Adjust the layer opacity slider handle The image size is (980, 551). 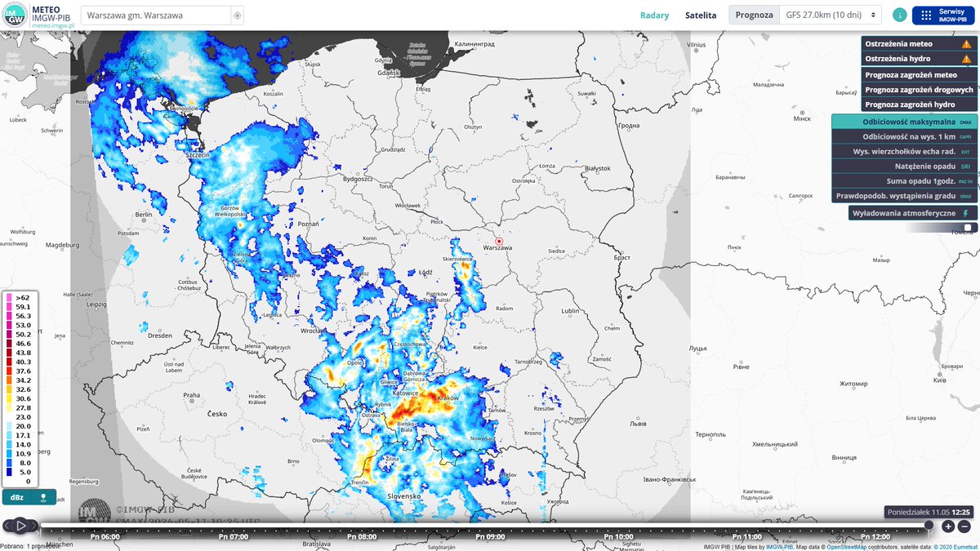(969, 228)
